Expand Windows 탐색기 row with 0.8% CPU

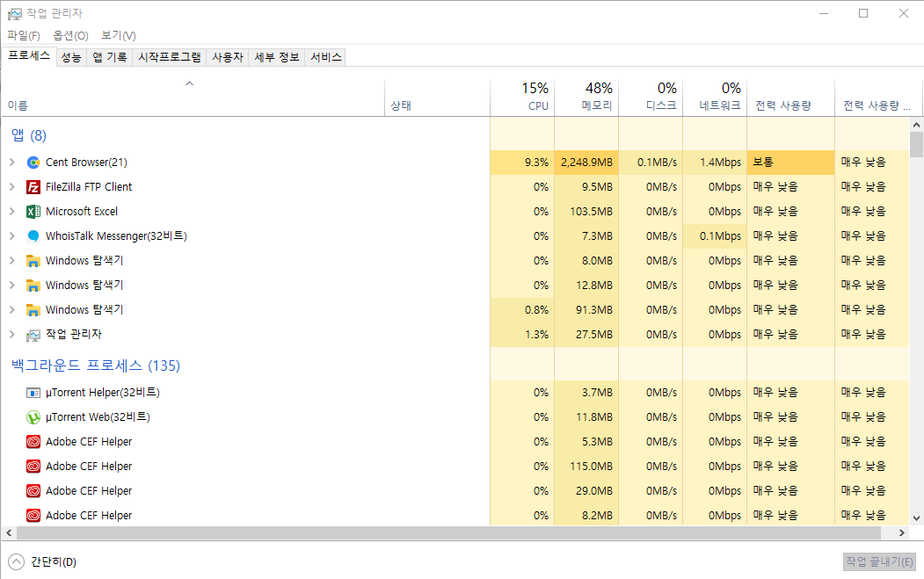point(11,310)
